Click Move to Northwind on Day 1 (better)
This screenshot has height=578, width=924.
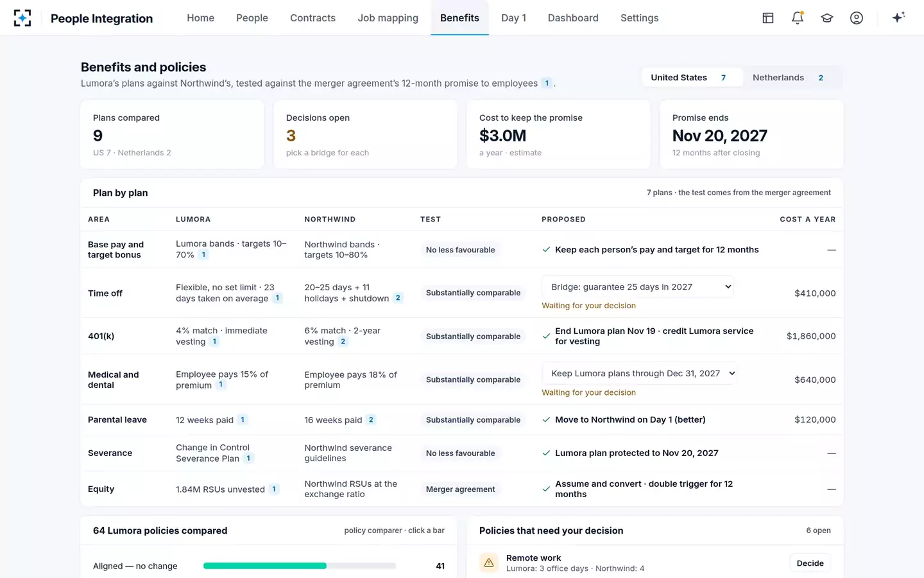[x=630, y=419]
